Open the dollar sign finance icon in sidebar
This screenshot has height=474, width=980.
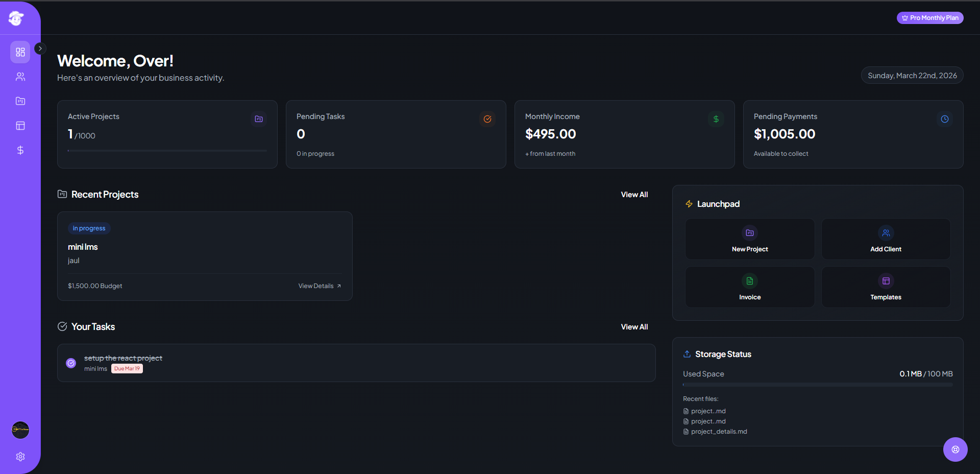(x=20, y=150)
